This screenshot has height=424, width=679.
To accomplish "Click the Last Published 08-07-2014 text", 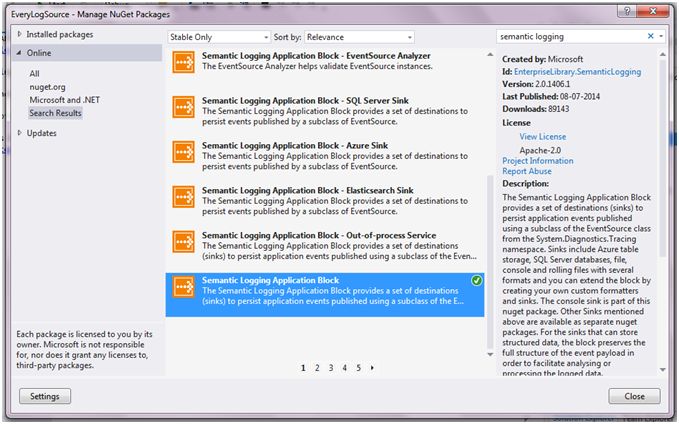I will (551, 96).
